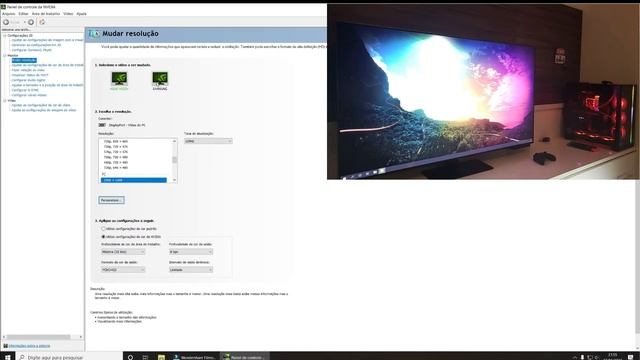
Task: Collapse the Monitor tree node
Action: coord(5,55)
